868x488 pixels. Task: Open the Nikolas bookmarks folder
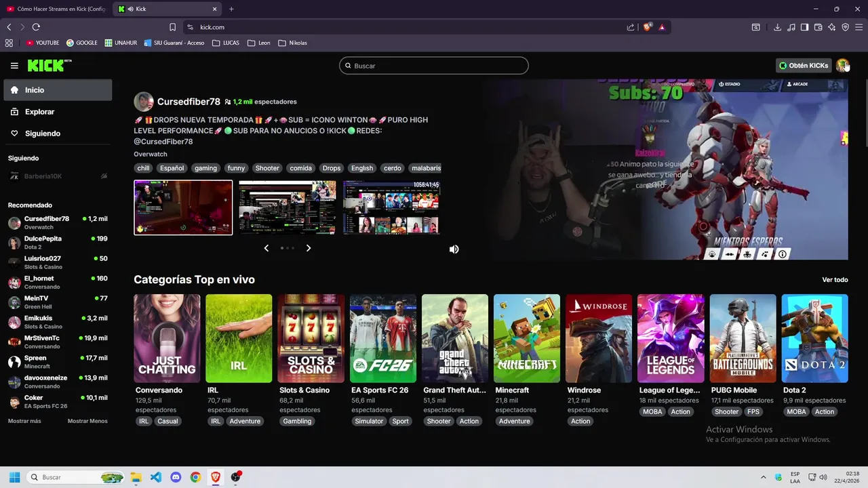coord(292,43)
